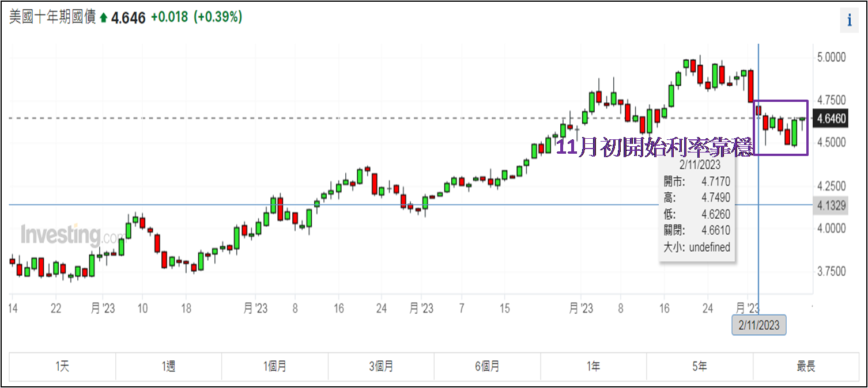Image resolution: width=868 pixels, height=388 pixels.
Task: Click the 美國十年期國債 title
Action: [52, 17]
